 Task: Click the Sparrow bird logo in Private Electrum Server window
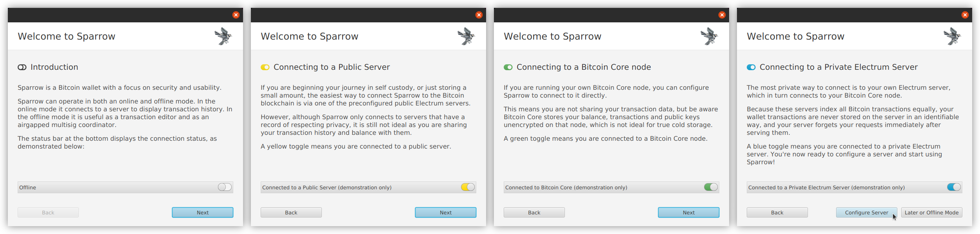coord(952,36)
